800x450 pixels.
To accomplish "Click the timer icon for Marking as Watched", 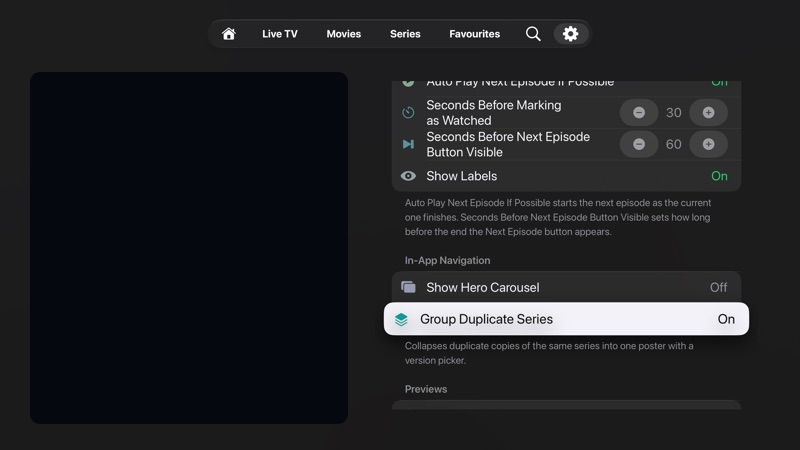I will pos(408,112).
